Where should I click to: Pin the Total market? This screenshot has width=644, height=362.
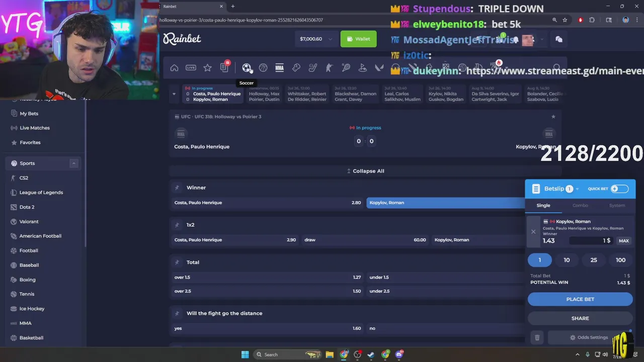[177, 262]
